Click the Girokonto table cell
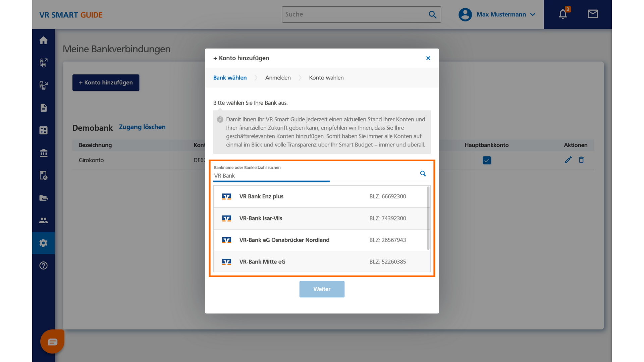The height and width of the screenshot is (362, 644). [91, 160]
